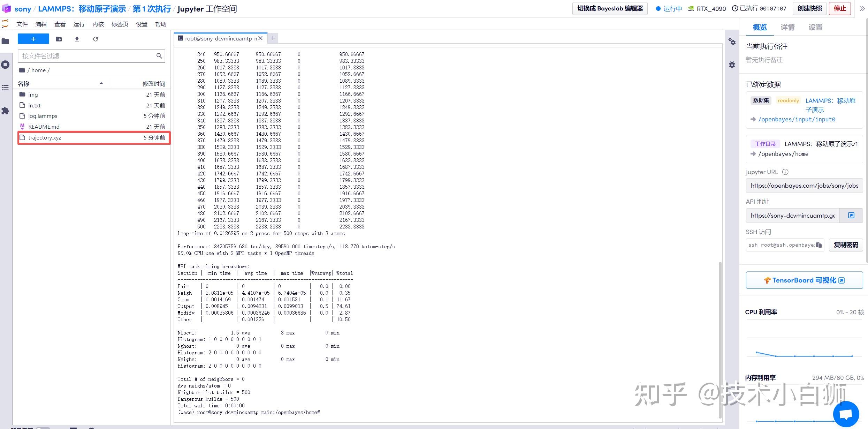Image resolution: width=868 pixels, height=429 pixels.
Task: Switch to the 详情 tab
Action: click(787, 27)
